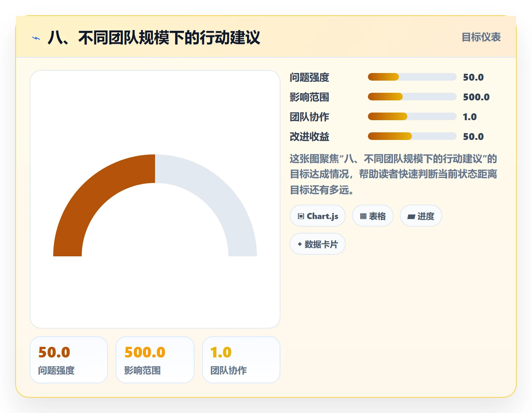
Task: Click the 500.0 value beside 影响范围 bar
Action: 476,97
